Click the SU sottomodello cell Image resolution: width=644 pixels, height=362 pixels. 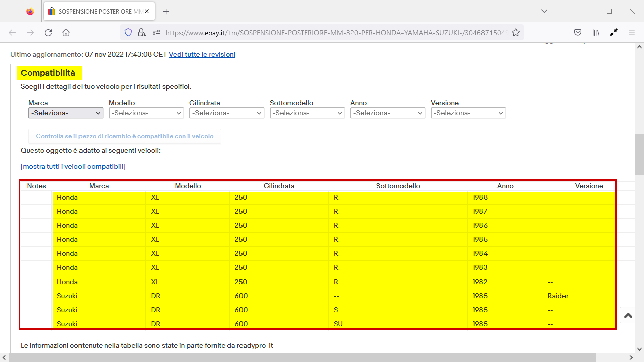point(338,324)
